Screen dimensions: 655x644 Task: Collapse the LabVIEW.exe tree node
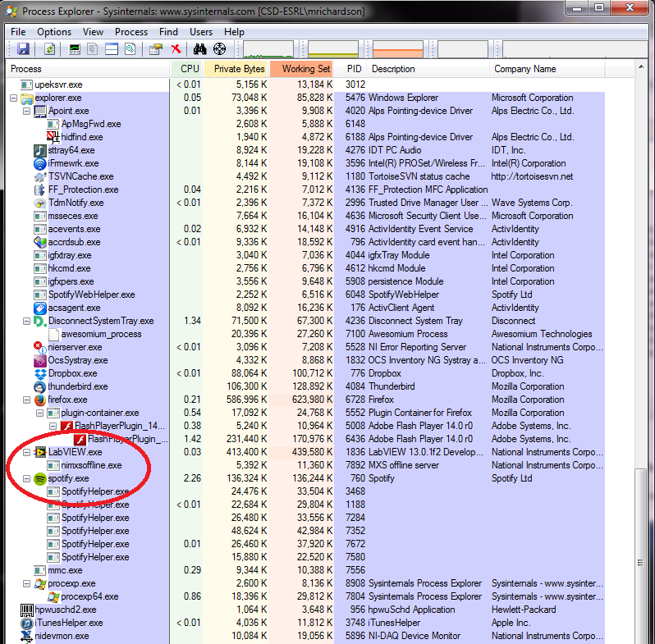coord(27,452)
